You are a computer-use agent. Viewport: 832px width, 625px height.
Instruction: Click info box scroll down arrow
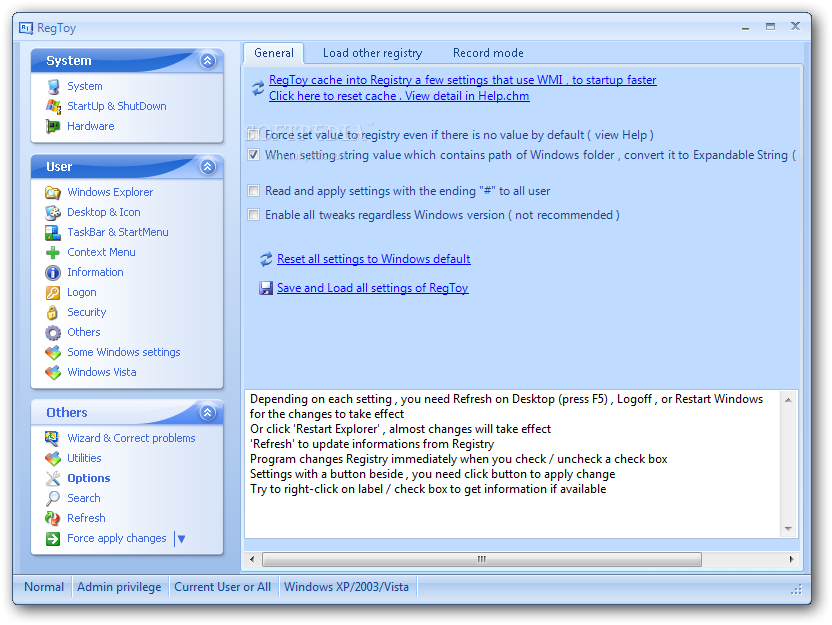tap(788, 529)
